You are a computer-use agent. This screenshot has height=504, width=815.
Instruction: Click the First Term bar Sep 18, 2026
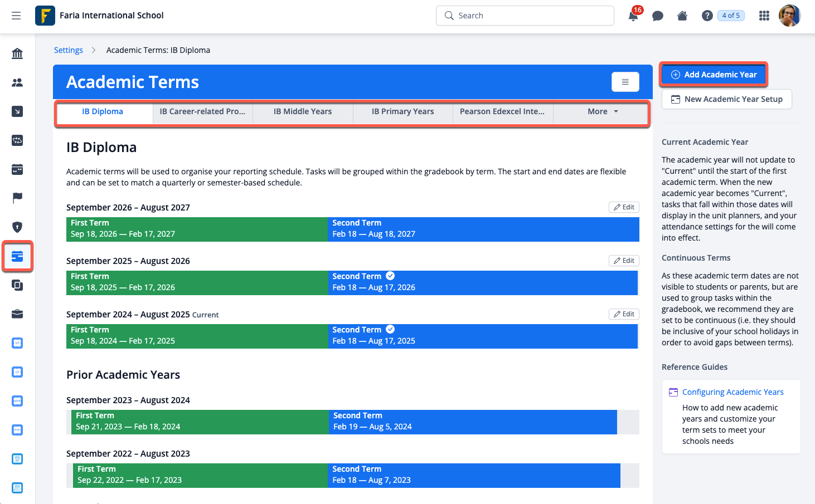pyautogui.click(x=197, y=229)
